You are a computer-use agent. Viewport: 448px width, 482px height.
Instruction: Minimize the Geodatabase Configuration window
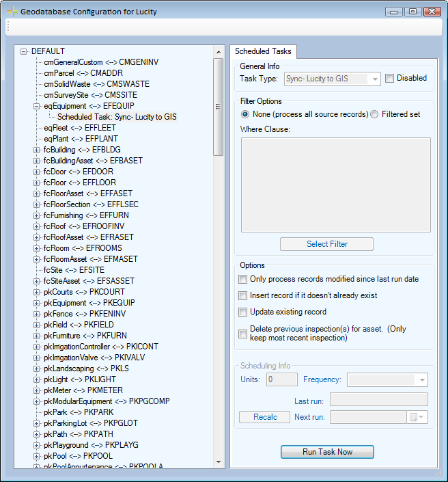(393, 12)
